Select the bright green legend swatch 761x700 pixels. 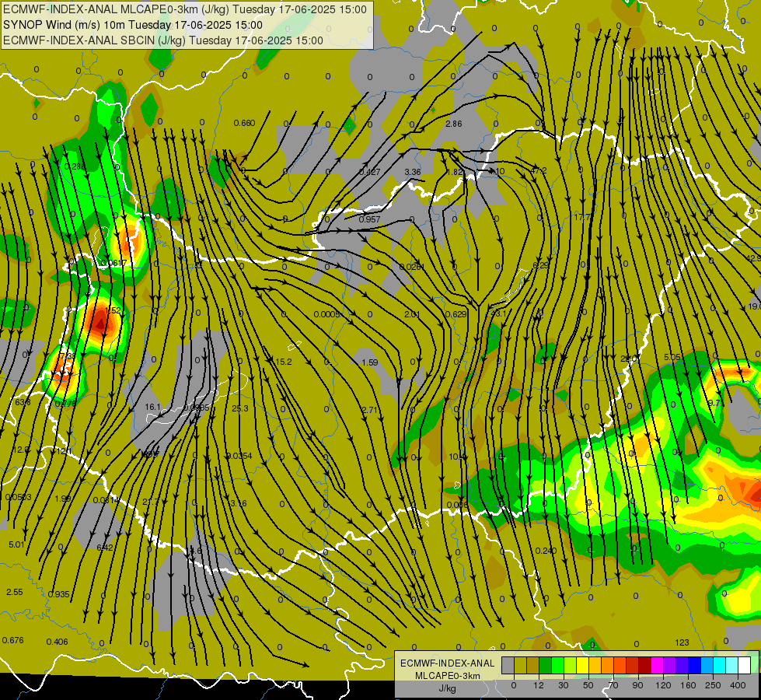click(x=557, y=665)
